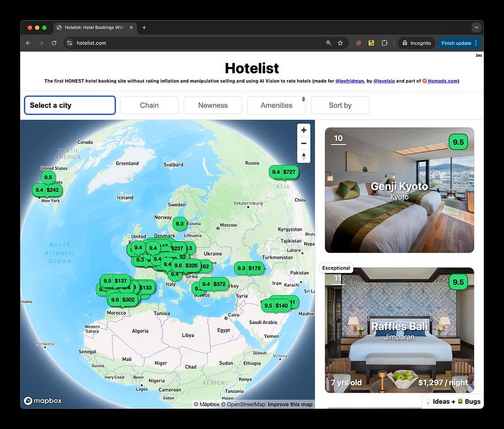This screenshot has height=429, width=504.
Task: Zoom out on the map
Action: click(304, 143)
